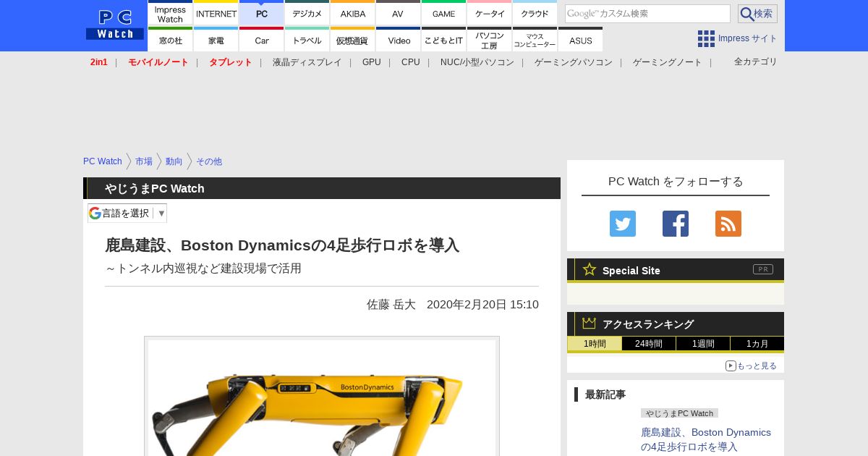The height and width of the screenshot is (456, 868).
Task: Select the モバイルノート category link
Action: coord(158,62)
